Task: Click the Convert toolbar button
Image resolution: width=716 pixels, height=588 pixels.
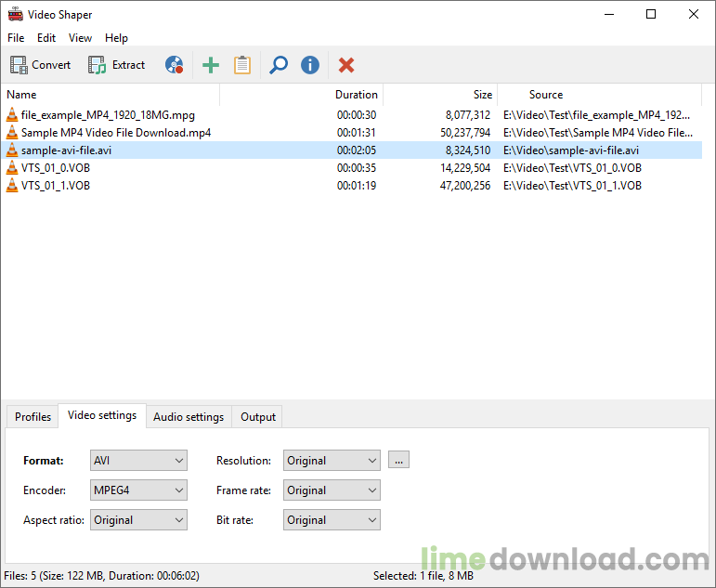Action: [x=41, y=65]
